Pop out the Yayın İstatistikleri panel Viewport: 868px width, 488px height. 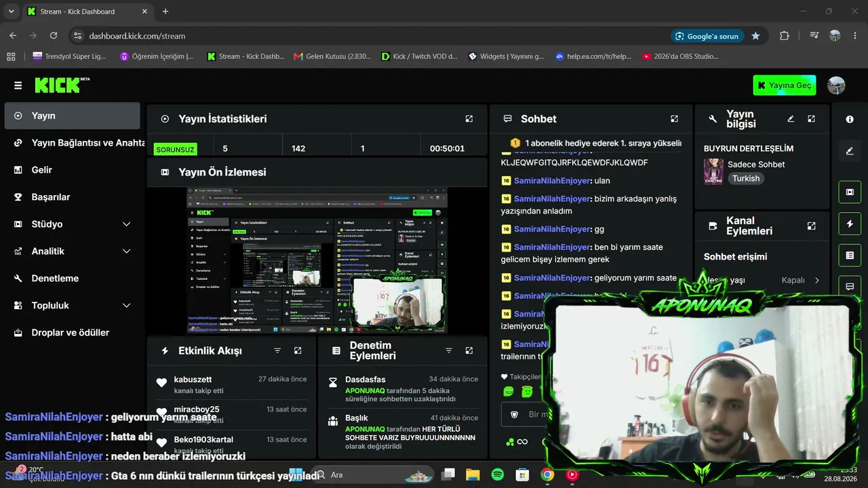[469, 119]
